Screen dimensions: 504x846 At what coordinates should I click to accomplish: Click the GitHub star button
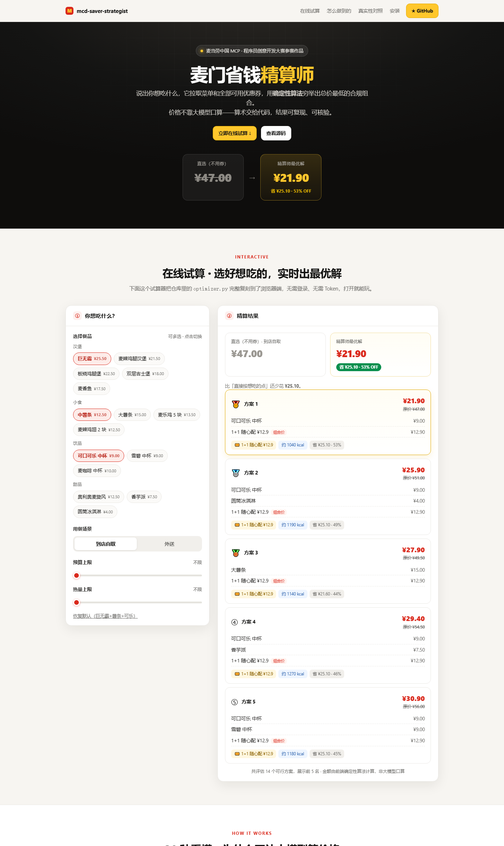[x=422, y=11]
